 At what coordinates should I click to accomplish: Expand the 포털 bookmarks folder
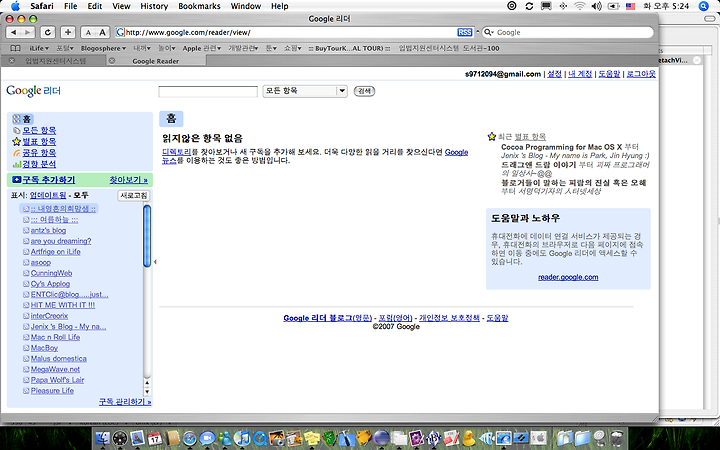[65, 48]
